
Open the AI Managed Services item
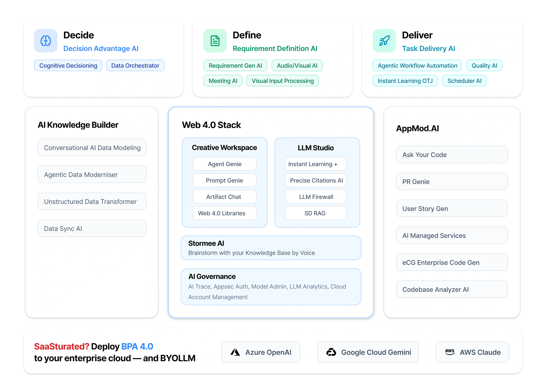click(x=452, y=235)
